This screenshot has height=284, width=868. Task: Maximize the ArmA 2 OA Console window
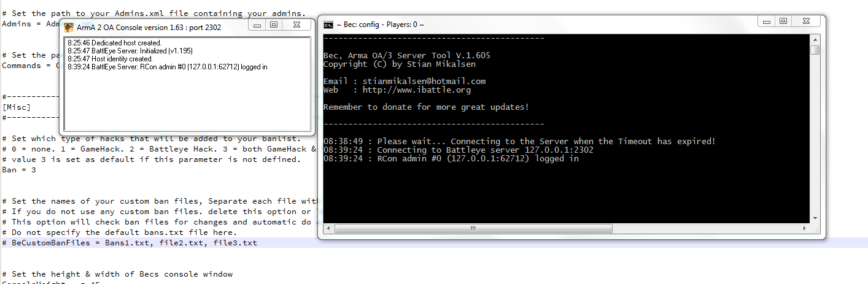(274, 25)
